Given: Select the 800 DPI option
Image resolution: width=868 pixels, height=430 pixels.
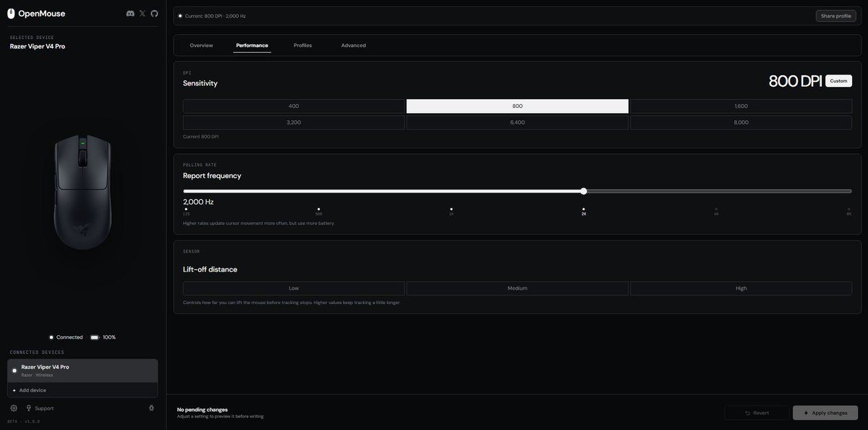Looking at the screenshot, I should [517, 106].
